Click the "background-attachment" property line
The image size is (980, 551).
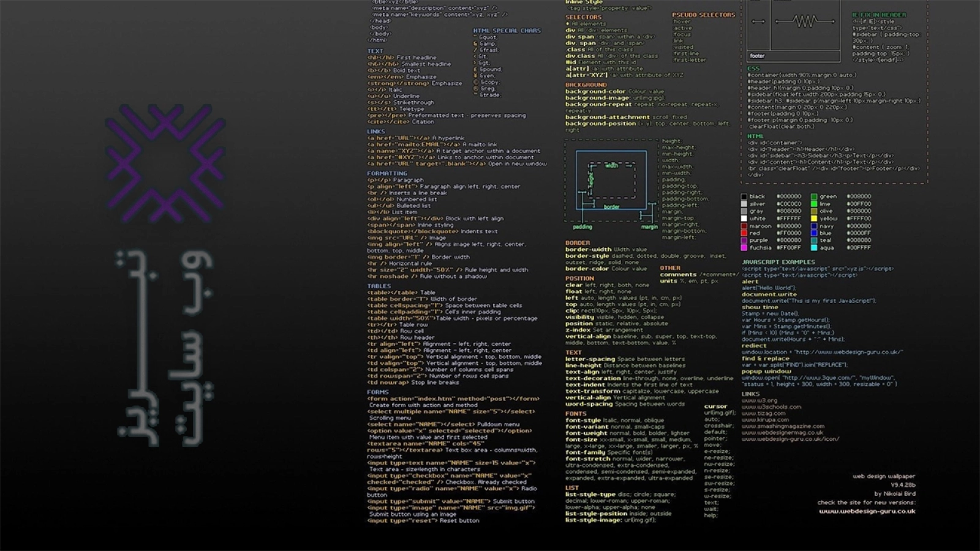626,118
